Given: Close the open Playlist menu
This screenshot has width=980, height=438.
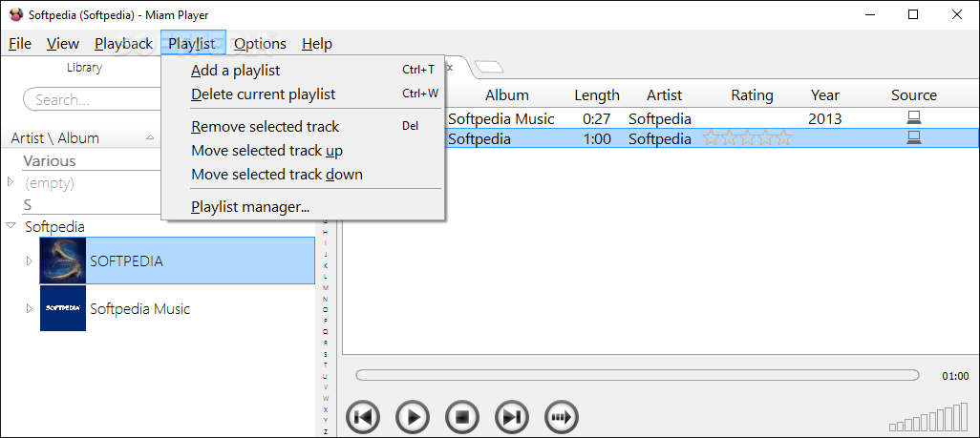Looking at the screenshot, I should coord(193,44).
